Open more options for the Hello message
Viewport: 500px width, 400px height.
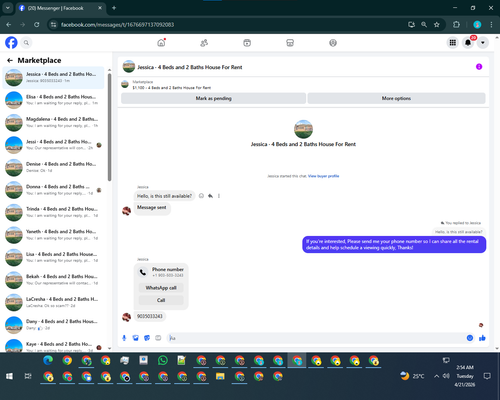tap(219, 196)
